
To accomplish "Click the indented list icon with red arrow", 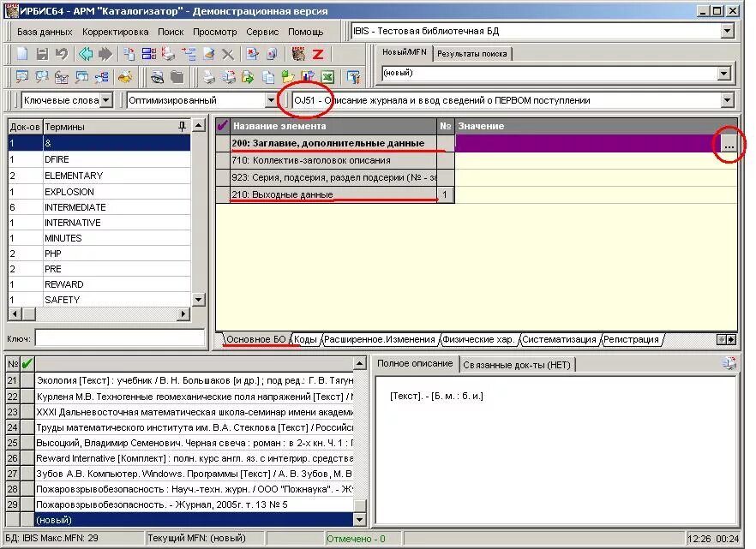I will tap(189, 54).
